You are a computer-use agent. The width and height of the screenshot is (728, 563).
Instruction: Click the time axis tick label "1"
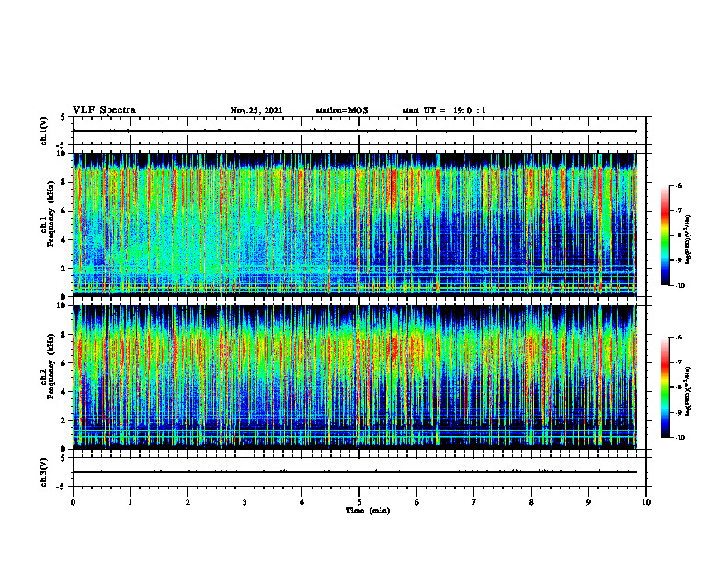130,502
